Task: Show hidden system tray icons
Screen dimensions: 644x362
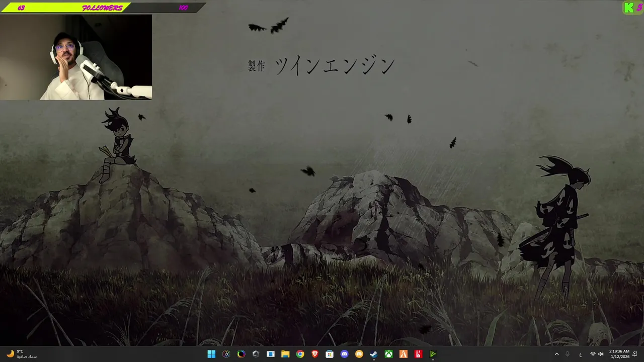Action: pyautogui.click(x=556, y=354)
